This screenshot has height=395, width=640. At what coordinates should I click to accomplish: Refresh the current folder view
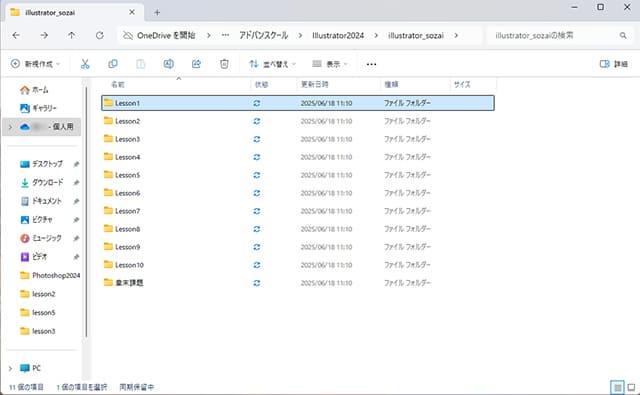coord(100,36)
